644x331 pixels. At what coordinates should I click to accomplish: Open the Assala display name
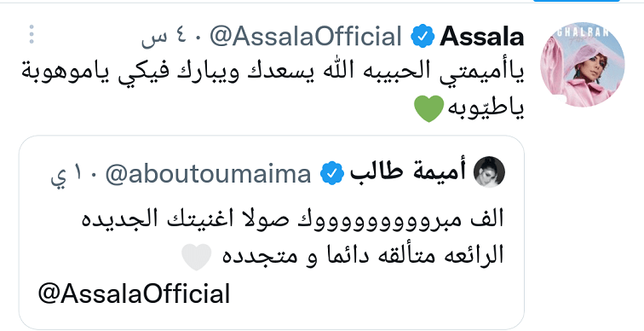coord(482,37)
